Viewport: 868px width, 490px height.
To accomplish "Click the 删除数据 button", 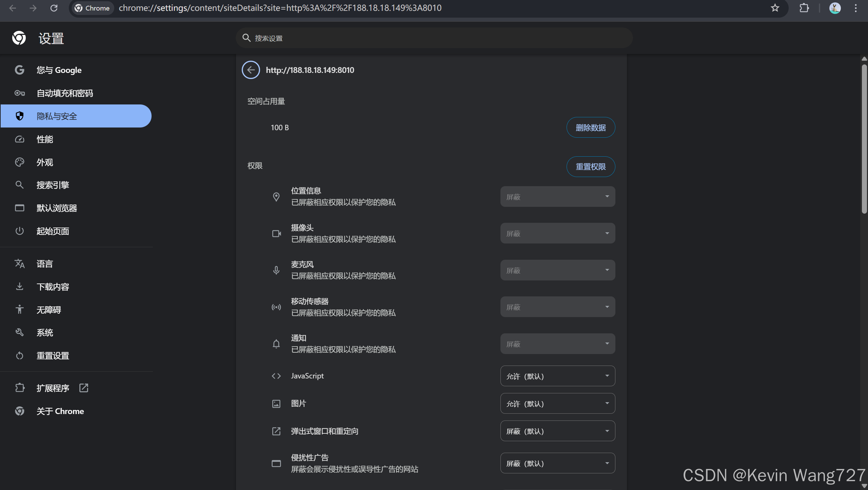I will 590,128.
